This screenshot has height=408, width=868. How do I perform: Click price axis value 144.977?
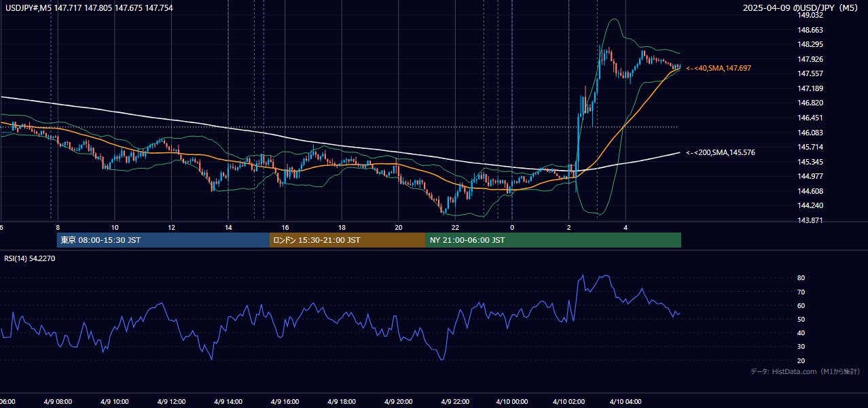click(x=810, y=176)
